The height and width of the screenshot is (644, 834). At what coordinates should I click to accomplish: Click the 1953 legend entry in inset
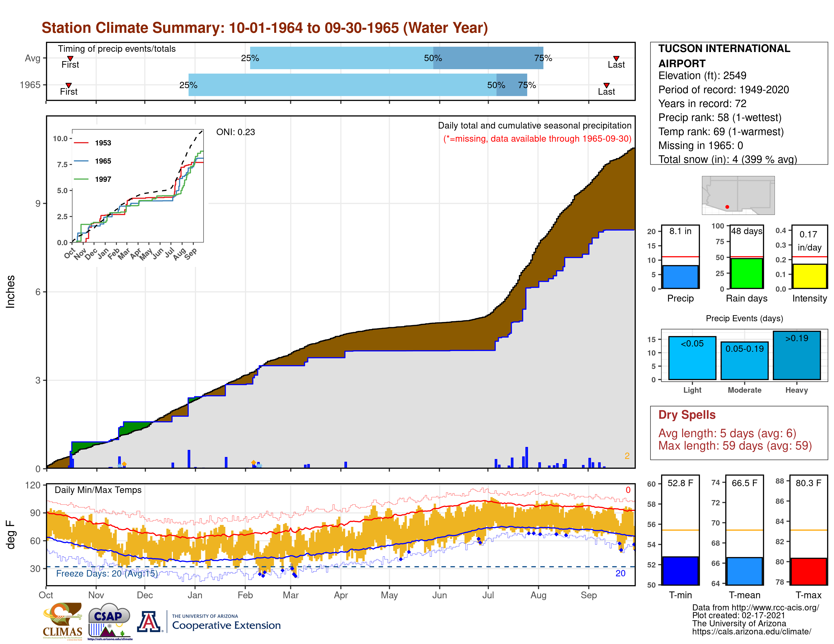92,143
